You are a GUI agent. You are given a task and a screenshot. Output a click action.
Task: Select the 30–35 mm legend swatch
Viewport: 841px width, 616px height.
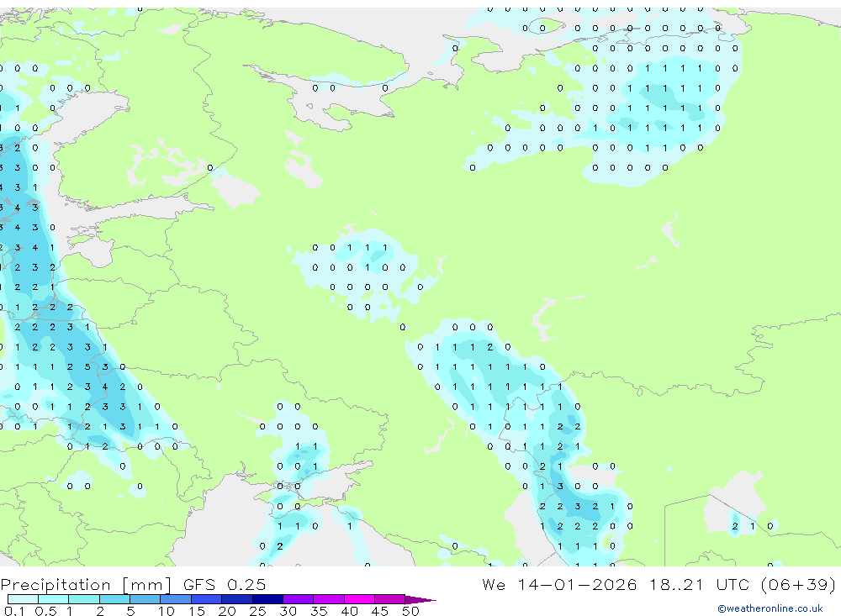pos(299,599)
